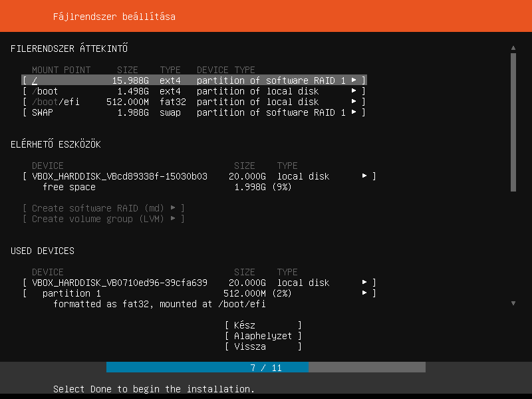Select the / ext4 mount point row
This screenshot has height=399, width=532.
coord(186,80)
